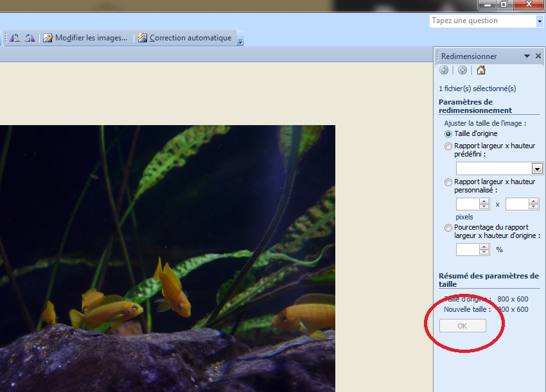Click the rotate left icon in toolbar
The width and height of the screenshot is (546, 392).
pyautogui.click(x=15, y=38)
